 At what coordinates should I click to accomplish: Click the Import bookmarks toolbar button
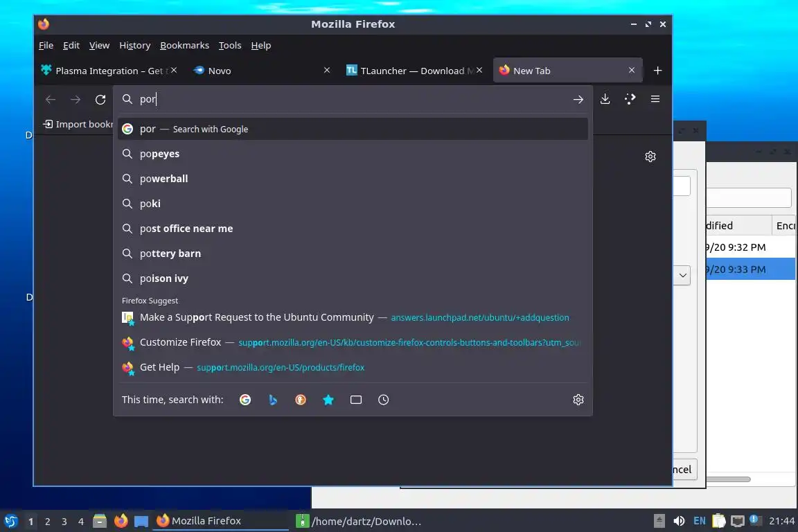pyautogui.click(x=78, y=124)
